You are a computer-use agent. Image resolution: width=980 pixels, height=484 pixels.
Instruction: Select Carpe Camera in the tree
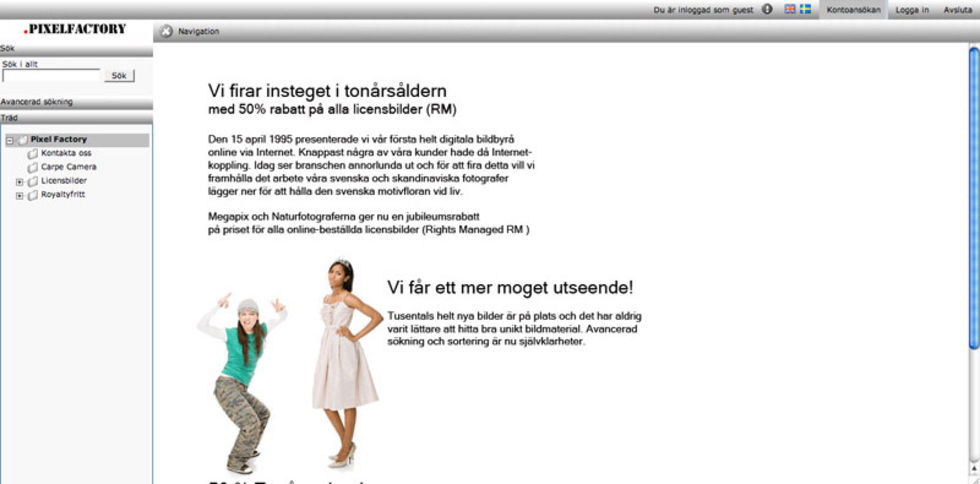point(69,167)
